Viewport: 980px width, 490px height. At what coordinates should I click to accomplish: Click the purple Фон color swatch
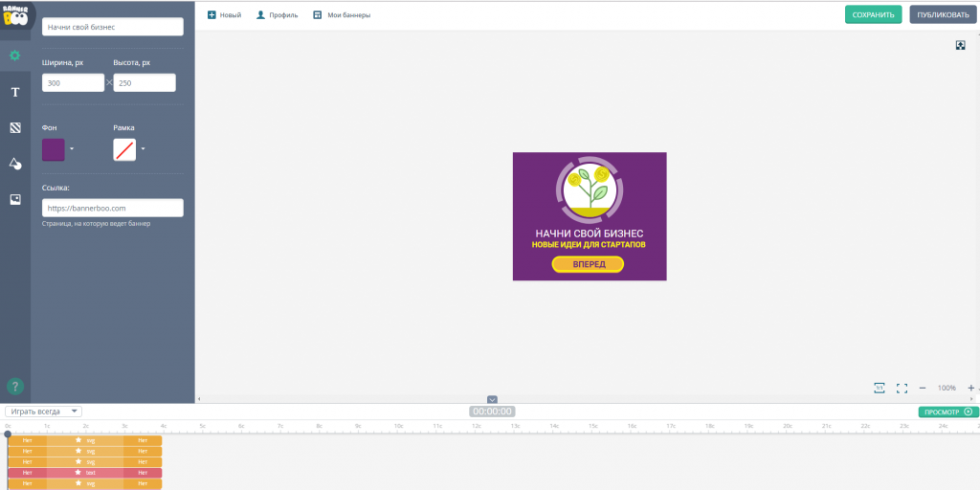[x=54, y=149]
